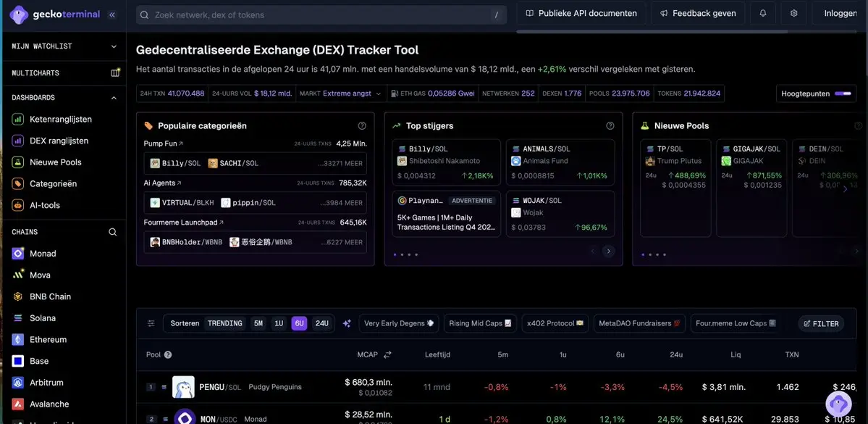Select the Base chain icon
This screenshot has width=868, height=424.
[x=18, y=361]
